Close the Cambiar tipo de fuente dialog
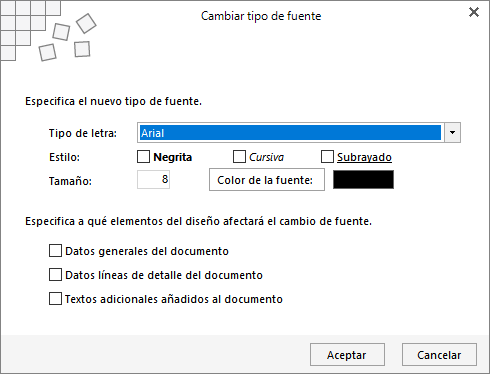Image resolution: width=490 pixels, height=374 pixels. click(x=474, y=12)
